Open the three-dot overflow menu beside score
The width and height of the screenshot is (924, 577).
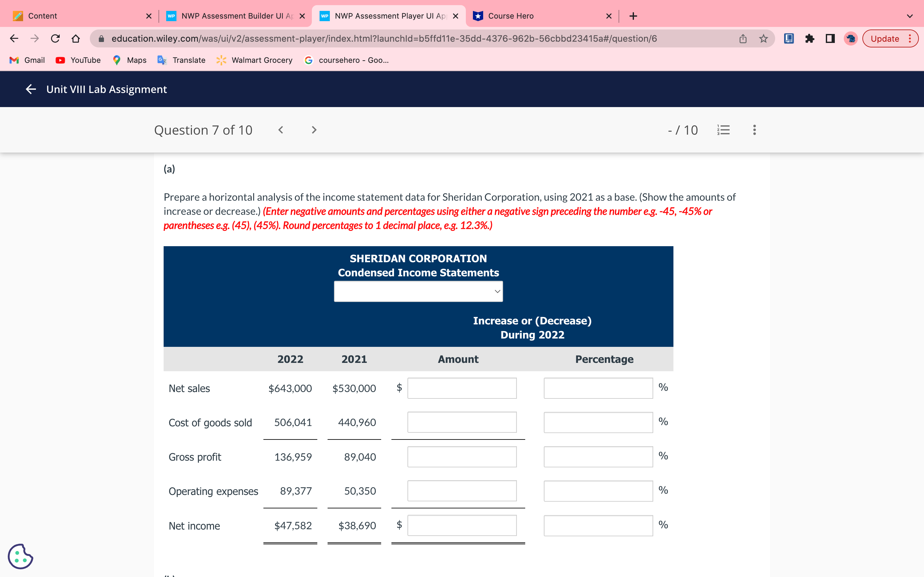coord(754,130)
